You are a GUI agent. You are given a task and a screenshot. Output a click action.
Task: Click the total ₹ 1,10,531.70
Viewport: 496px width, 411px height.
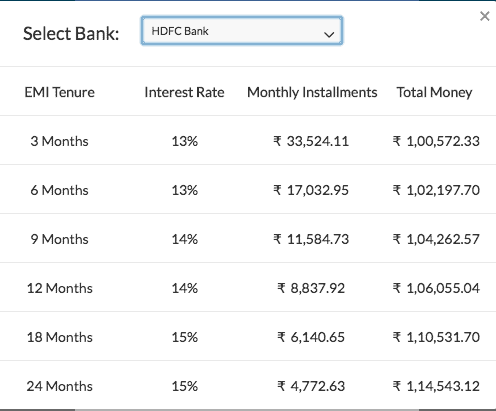coord(436,337)
